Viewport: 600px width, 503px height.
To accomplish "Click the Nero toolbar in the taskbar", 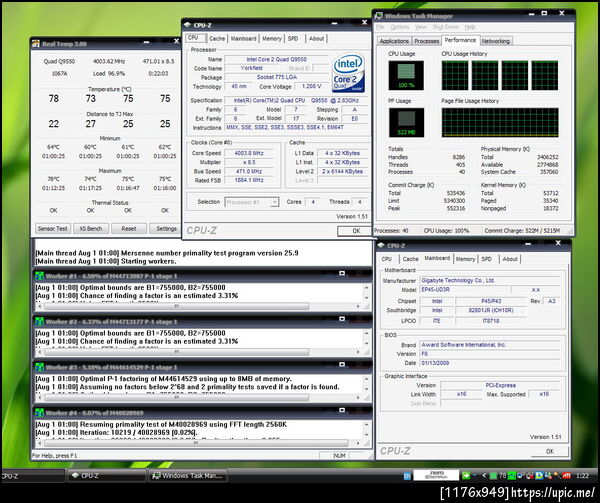I will [436, 475].
